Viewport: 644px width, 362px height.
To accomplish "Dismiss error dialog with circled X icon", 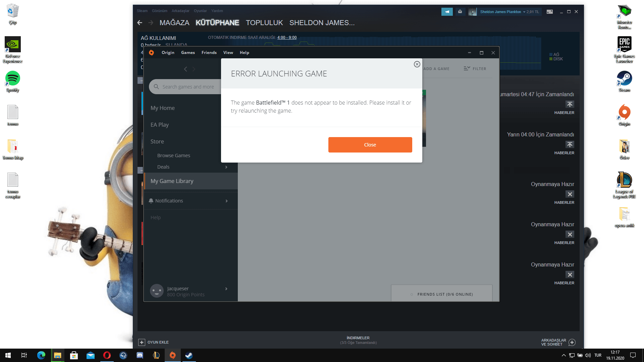I will point(417,64).
